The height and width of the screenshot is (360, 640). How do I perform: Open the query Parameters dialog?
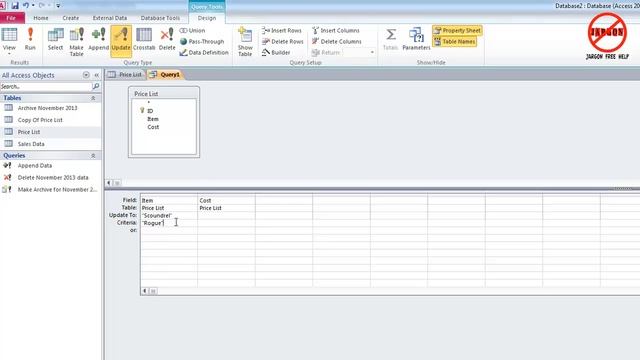point(416,39)
